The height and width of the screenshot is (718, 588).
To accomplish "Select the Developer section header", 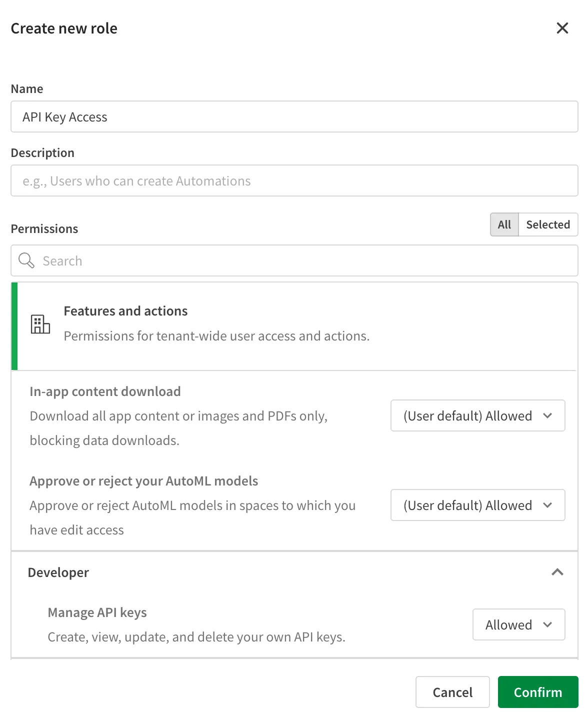I will coord(58,572).
